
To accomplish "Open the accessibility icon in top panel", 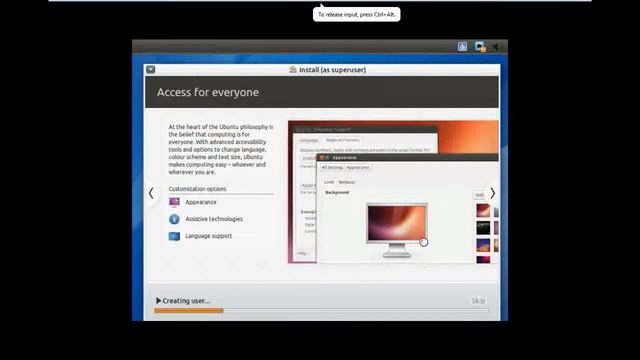I will [x=462, y=47].
